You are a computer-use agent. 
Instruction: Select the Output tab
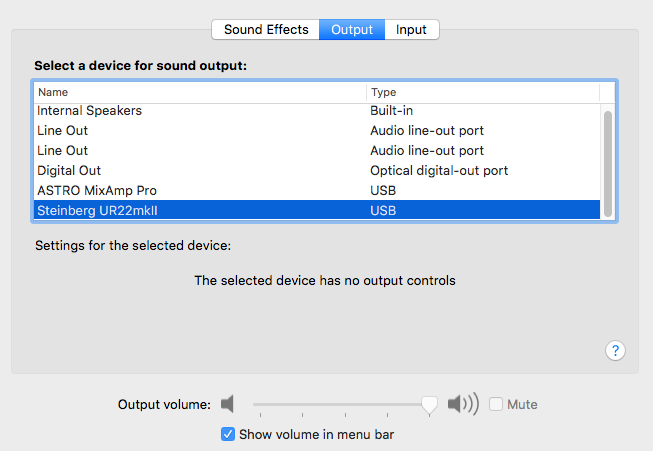(x=352, y=29)
